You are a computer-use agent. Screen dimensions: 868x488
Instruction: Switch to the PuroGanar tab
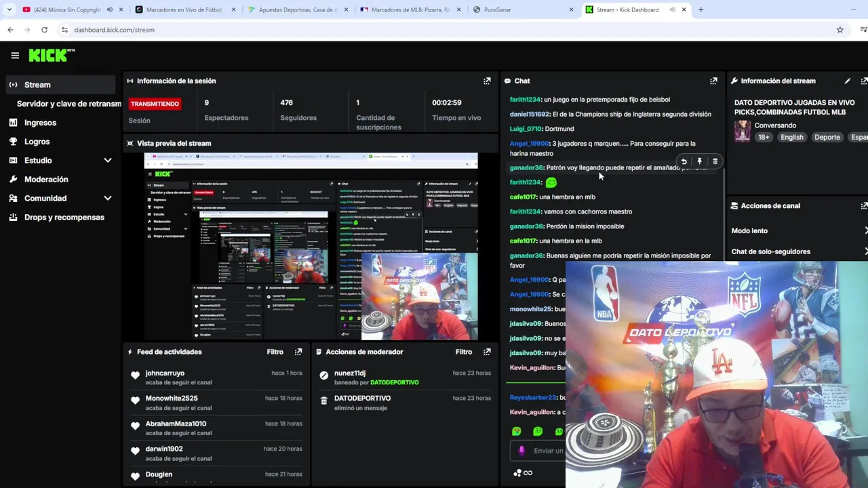(523, 9)
